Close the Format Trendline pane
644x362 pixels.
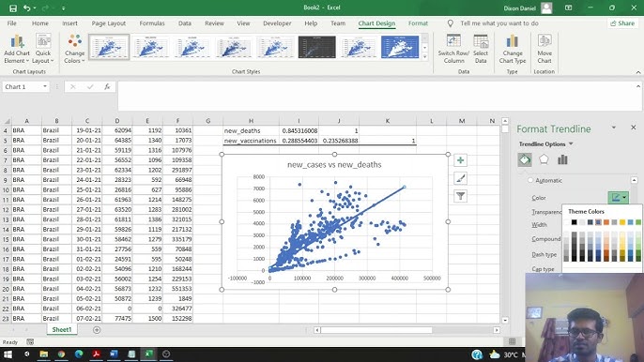(x=634, y=128)
